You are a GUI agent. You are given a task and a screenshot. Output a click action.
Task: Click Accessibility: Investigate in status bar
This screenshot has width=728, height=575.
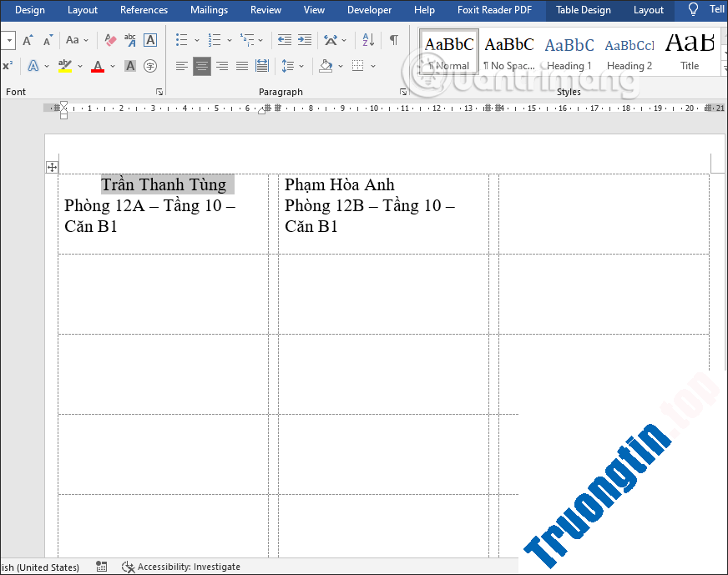pos(181,567)
